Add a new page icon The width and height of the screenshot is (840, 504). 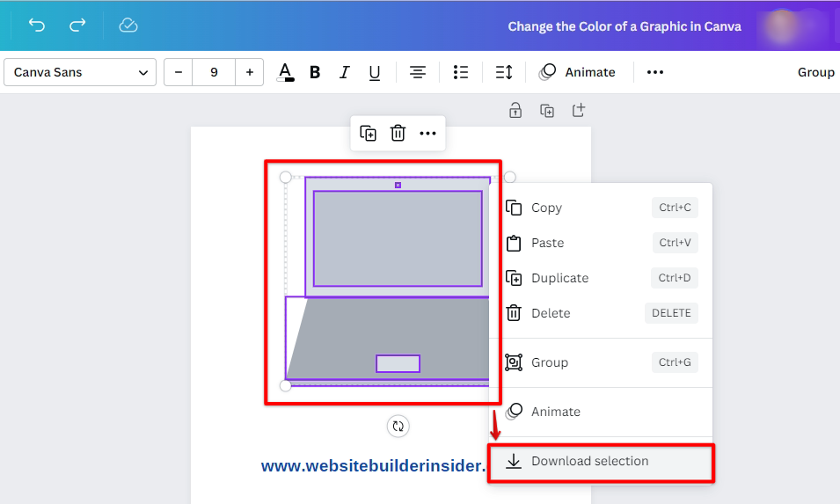579,110
